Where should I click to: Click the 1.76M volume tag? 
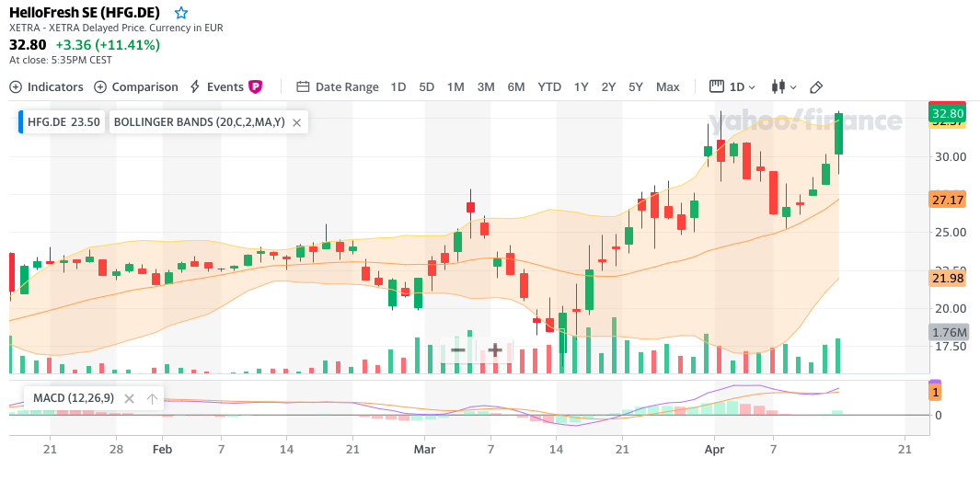click(x=949, y=332)
